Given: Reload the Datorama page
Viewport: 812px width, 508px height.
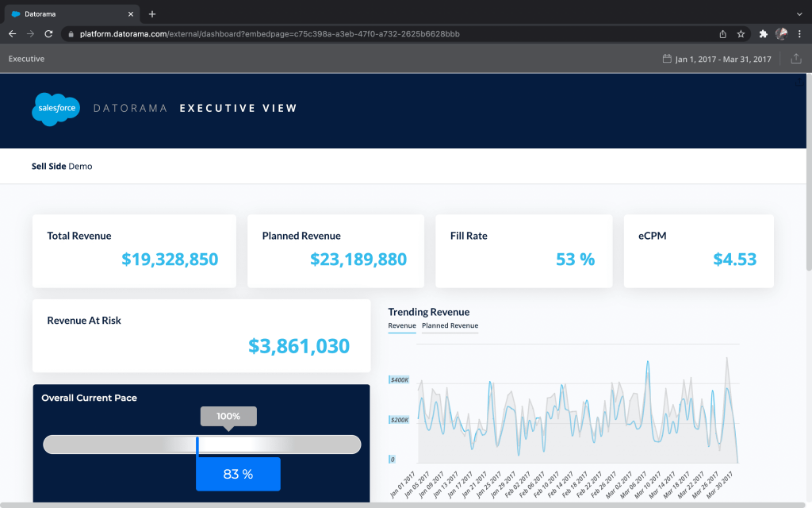Looking at the screenshot, I should 48,33.
